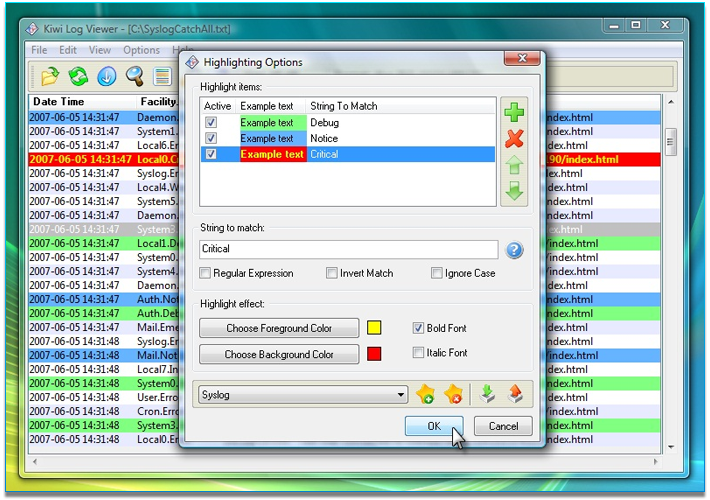
Task: Select the Notice highlight row
Action: [x=348, y=138]
